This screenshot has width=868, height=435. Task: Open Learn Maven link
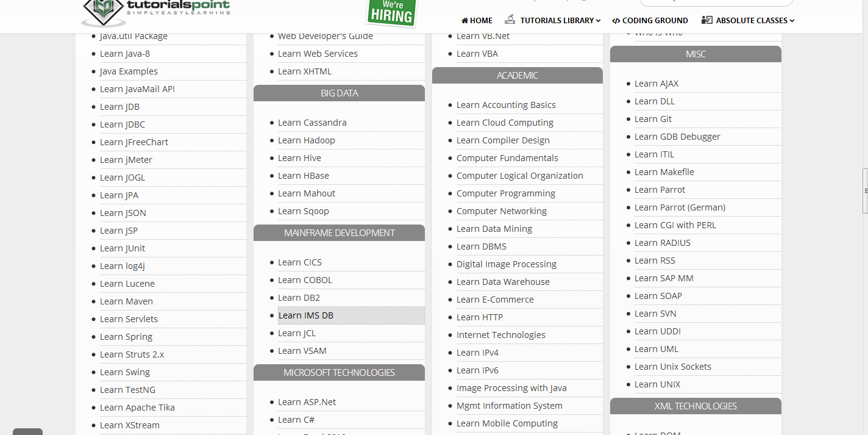coord(126,301)
